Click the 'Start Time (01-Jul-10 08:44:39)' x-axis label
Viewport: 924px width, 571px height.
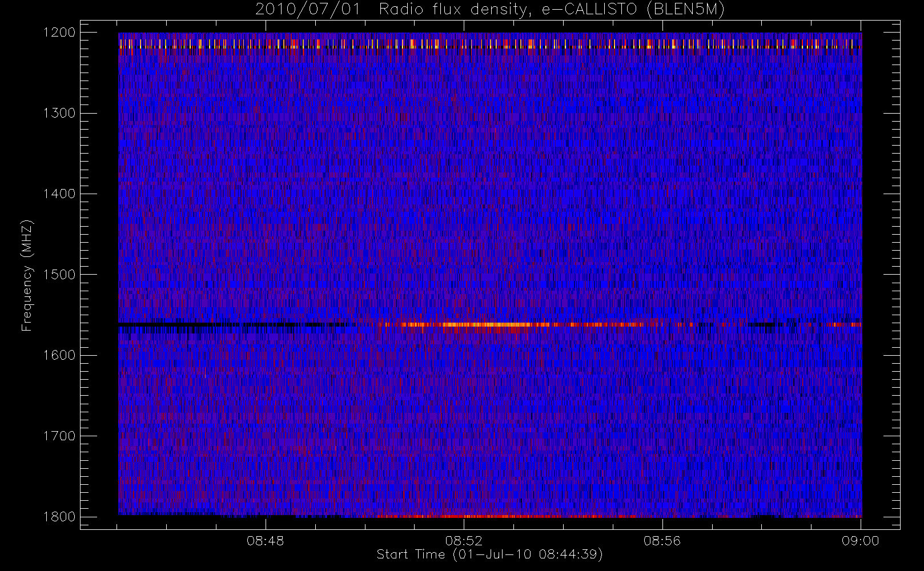[x=489, y=554]
